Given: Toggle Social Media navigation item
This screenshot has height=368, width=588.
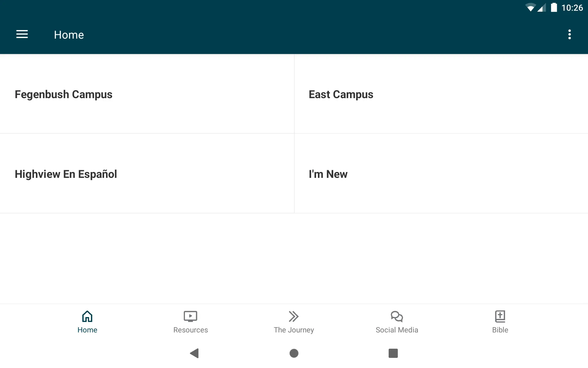Looking at the screenshot, I should coord(397,321).
